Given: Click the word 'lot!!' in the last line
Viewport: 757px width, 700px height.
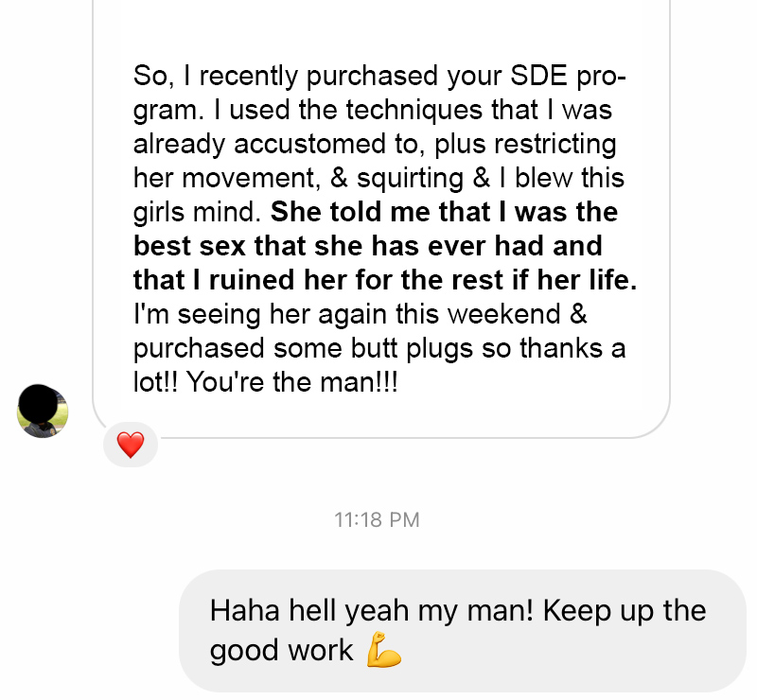Looking at the screenshot, I should (155, 382).
